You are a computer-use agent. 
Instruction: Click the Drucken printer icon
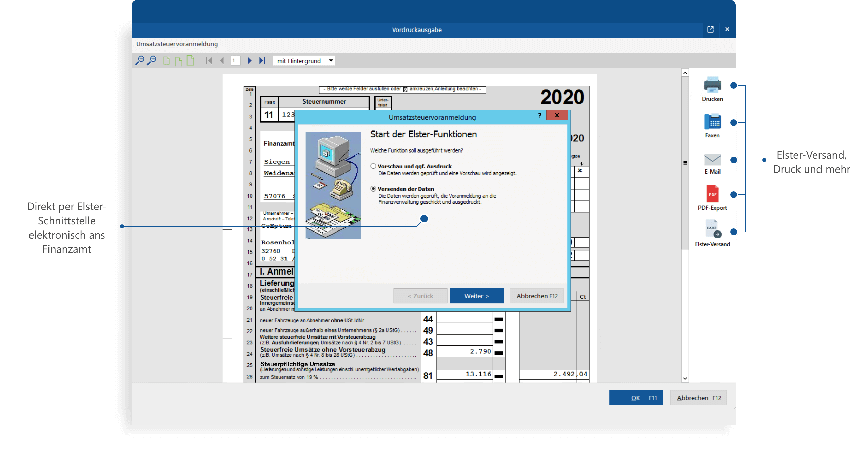click(x=712, y=85)
